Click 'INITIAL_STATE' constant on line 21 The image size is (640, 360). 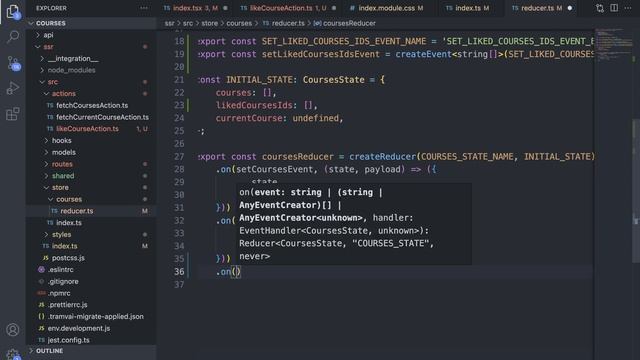[x=260, y=80]
